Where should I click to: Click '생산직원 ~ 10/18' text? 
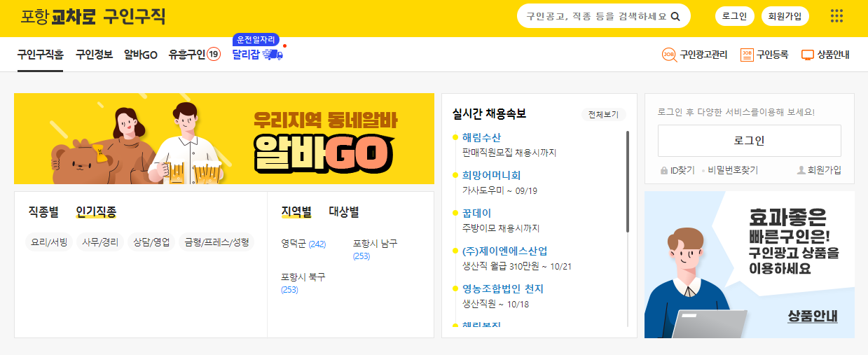tap(495, 304)
